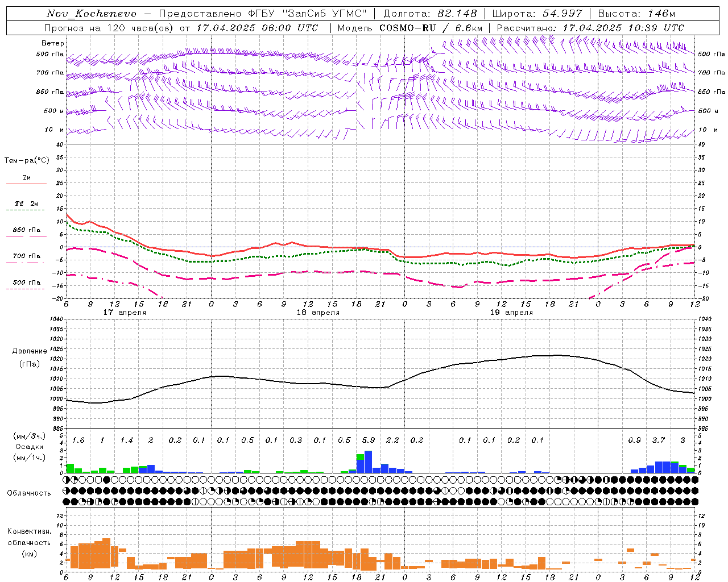This screenshot has width=728, height=582.
Task: Click the forecast start time '17.04.2025 06:00 UTC'
Action: pos(257,28)
